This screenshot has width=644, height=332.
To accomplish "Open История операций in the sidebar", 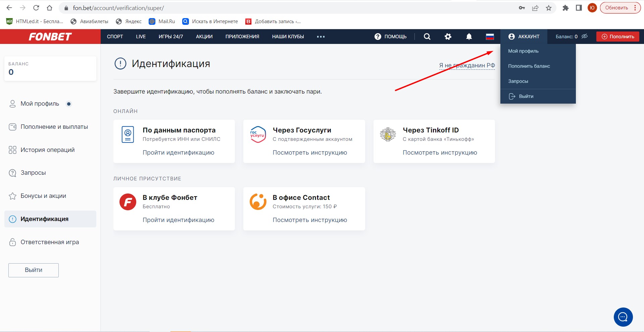I will (x=47, y=150).
